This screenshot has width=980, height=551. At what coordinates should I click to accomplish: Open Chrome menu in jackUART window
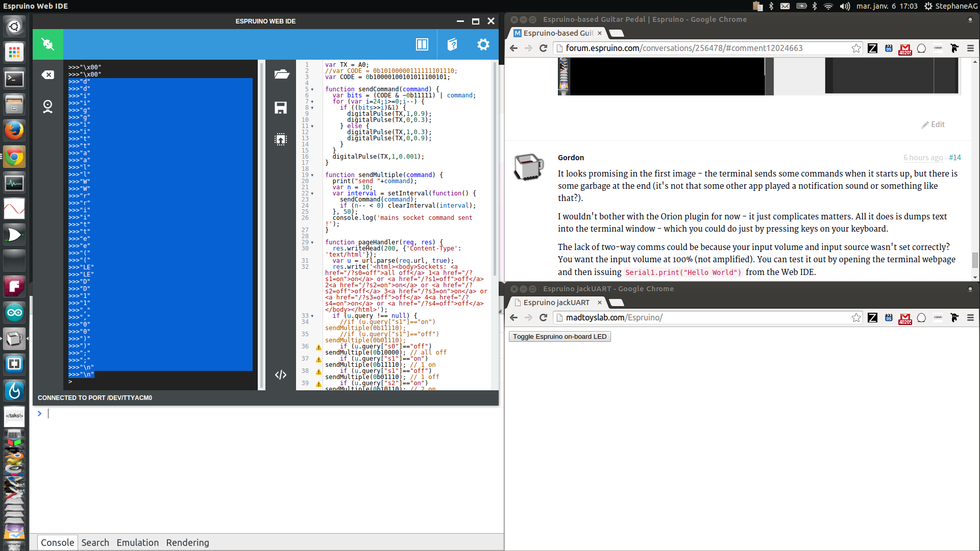971,317
